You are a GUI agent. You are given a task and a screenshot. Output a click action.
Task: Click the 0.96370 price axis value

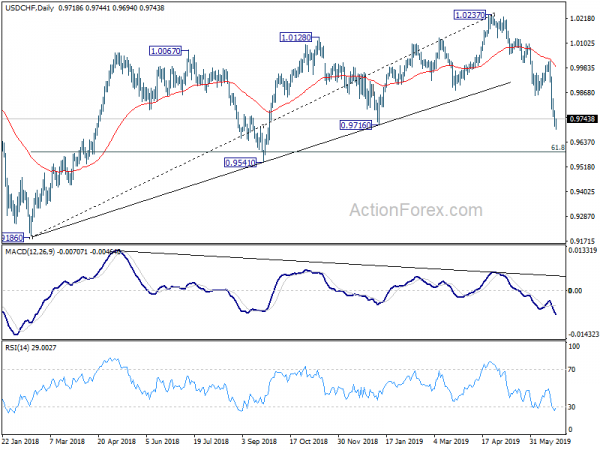click(582, 142)
